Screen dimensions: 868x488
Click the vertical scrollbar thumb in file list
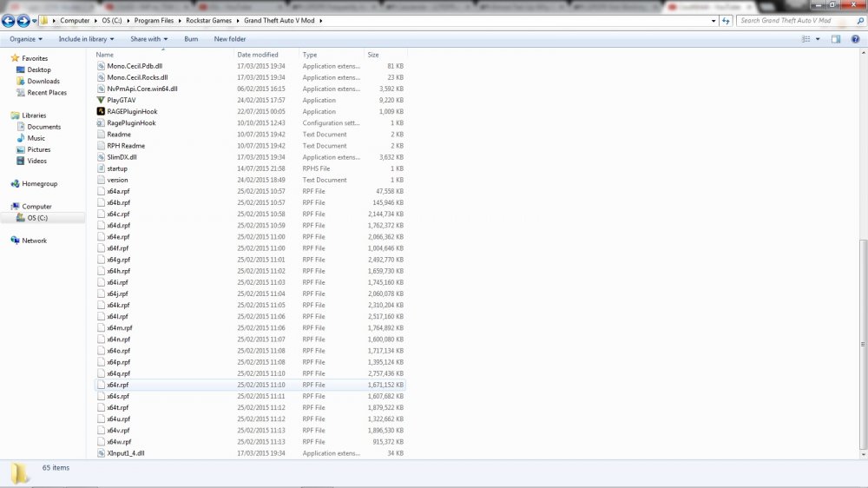[863, 344]
